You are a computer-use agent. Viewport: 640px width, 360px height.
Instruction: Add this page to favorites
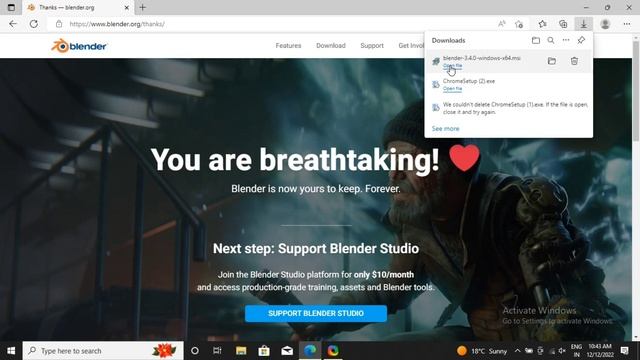point(519,24)
